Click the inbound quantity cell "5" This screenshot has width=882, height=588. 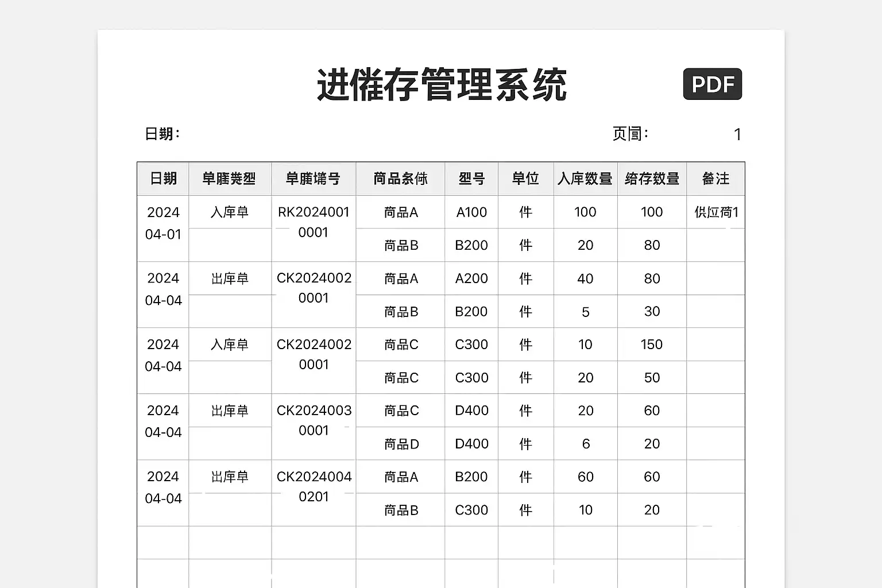click(x=585, y=312)
